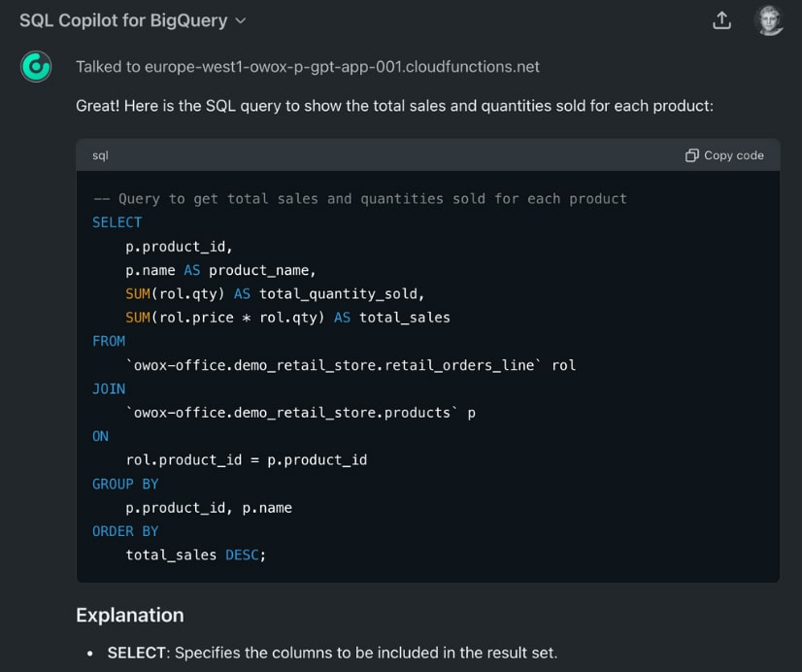The height and width of the screenshot is (672, 802).
Task: Click 'SUM(rol.qty) AS total_quantity_sold,' line
Action: (275, 294)
